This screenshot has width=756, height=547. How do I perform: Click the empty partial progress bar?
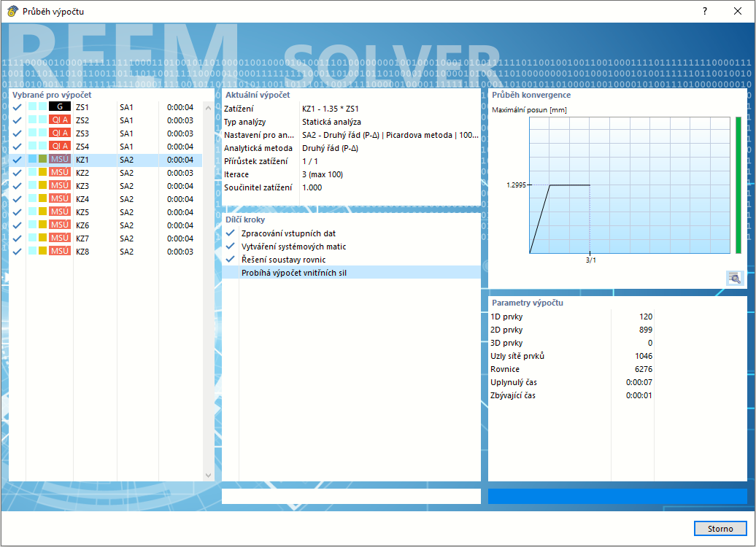coord(351,497)
